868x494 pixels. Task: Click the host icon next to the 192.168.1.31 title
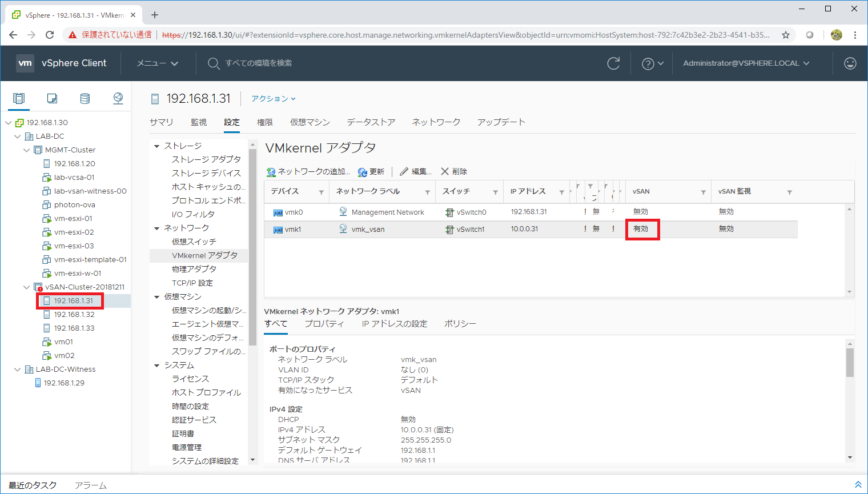155,99
